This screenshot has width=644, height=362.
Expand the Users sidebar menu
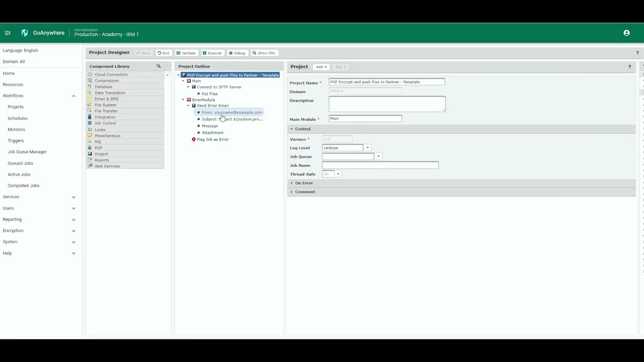(x=73, y=208)
